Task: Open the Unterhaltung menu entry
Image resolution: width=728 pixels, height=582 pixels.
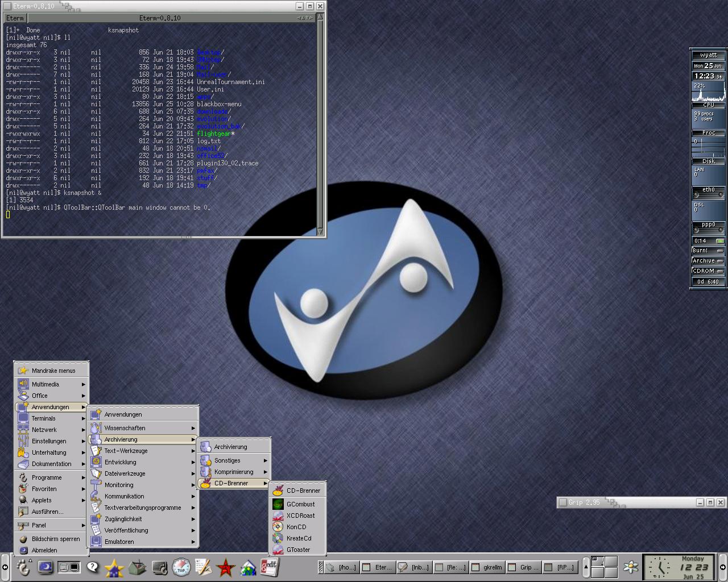Action: pos(52,452)
